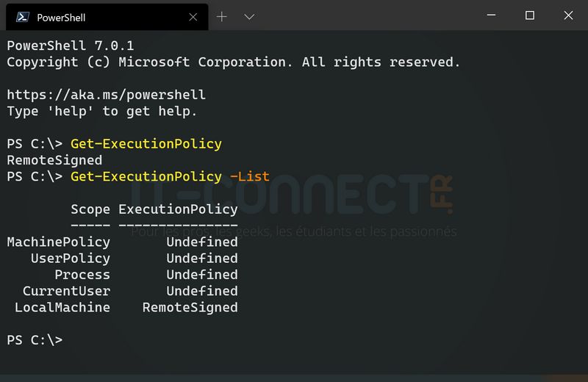The width and height of the screenshot is (588, 382).
Task: Click the PowerShell icon on the tab
Action: (24, 16)
